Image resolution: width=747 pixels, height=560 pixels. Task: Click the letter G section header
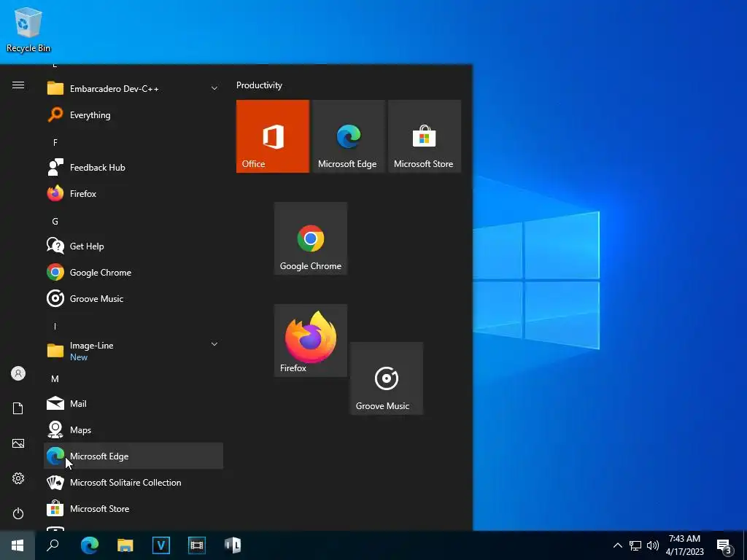pyautogui.click(x=55, y=222)
